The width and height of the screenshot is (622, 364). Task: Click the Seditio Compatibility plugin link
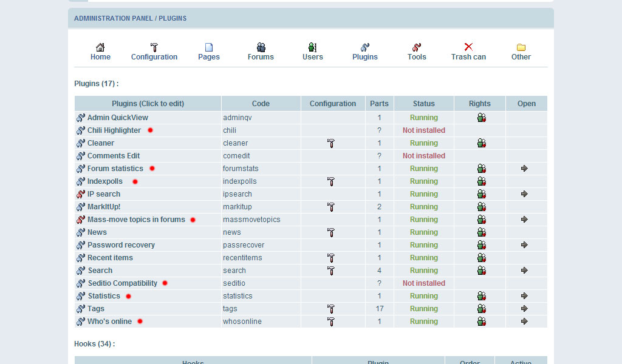122,283
